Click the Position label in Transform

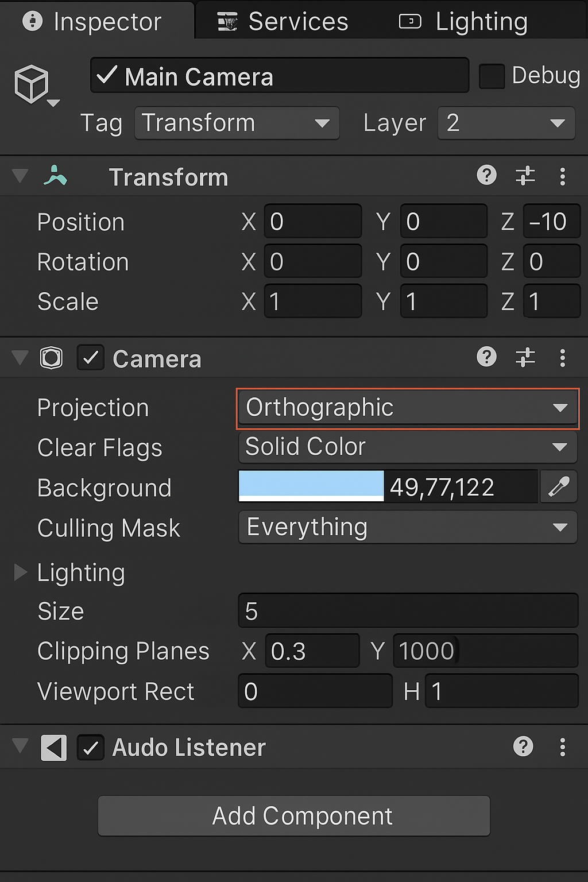81,222
